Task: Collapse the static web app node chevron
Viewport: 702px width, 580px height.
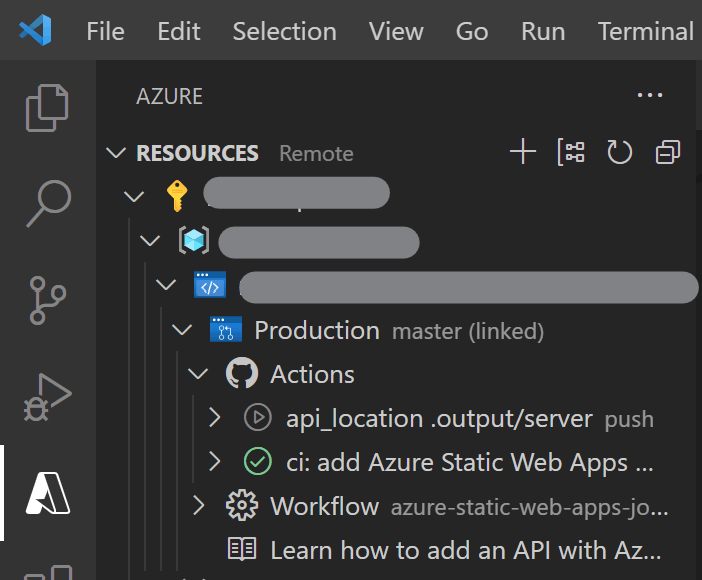Action: click(x=166, y=284)
